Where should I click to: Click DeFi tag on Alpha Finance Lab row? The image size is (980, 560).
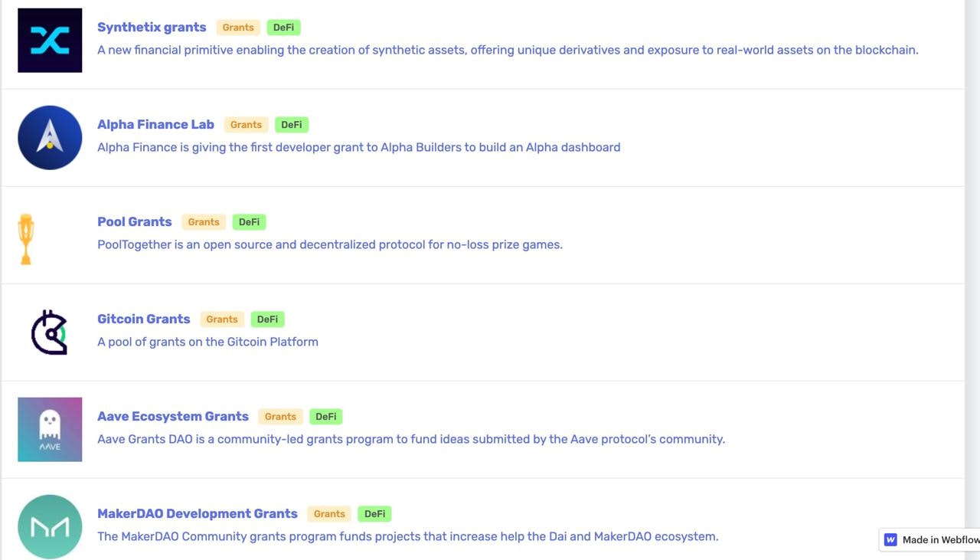click(x=292, y=125)
